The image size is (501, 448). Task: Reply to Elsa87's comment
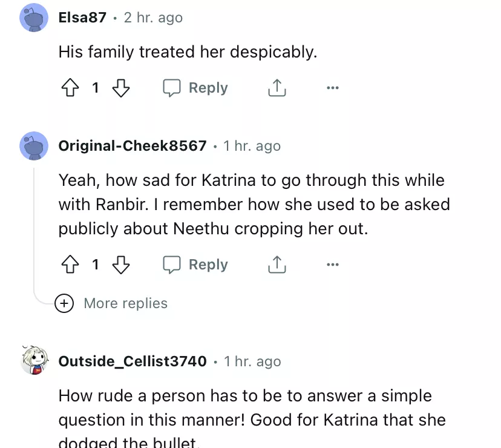pos(195,88)
